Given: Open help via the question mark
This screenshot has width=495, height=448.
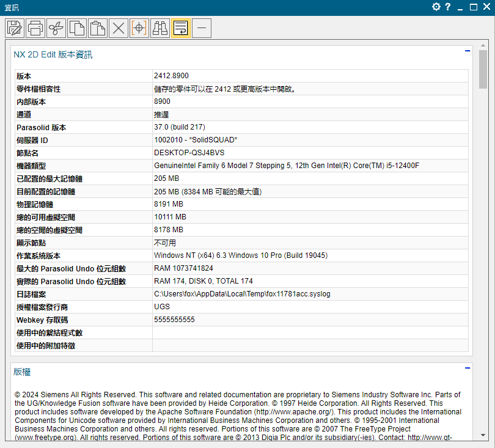Looking at the screenshot, I should 448,7.
